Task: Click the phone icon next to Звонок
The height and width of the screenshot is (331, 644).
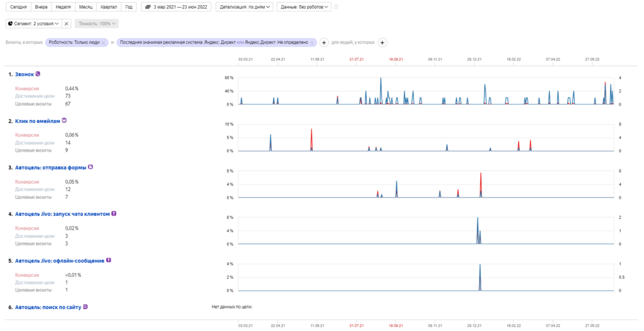Action: click(38, 74)
